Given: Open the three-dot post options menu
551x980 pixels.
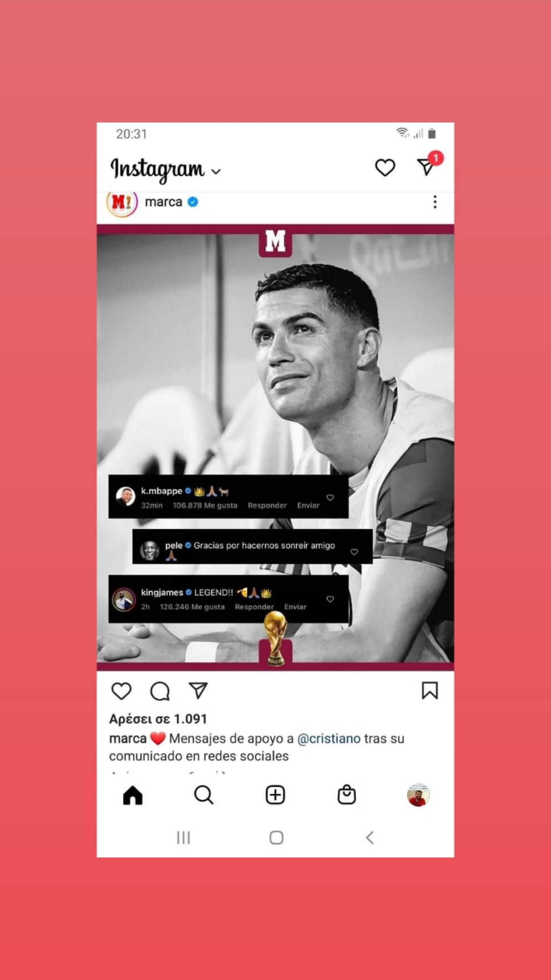Looking at the screenshot, I should click(435, 202).
